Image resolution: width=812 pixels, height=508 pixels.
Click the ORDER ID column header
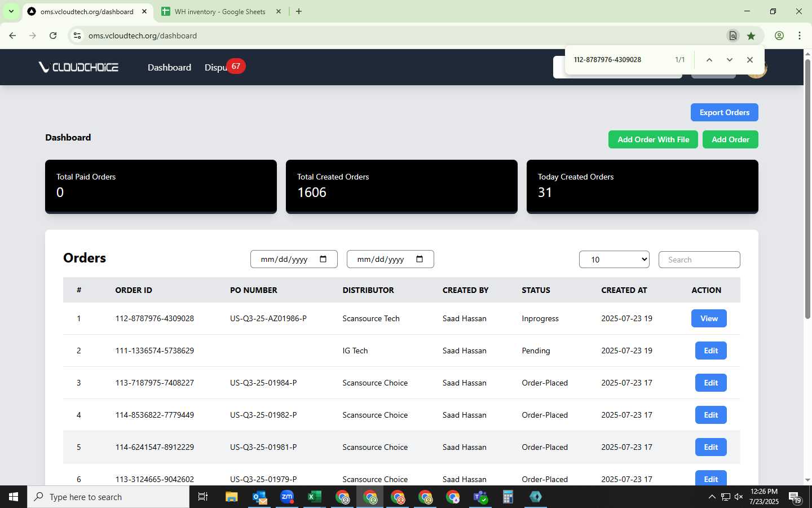134,290
